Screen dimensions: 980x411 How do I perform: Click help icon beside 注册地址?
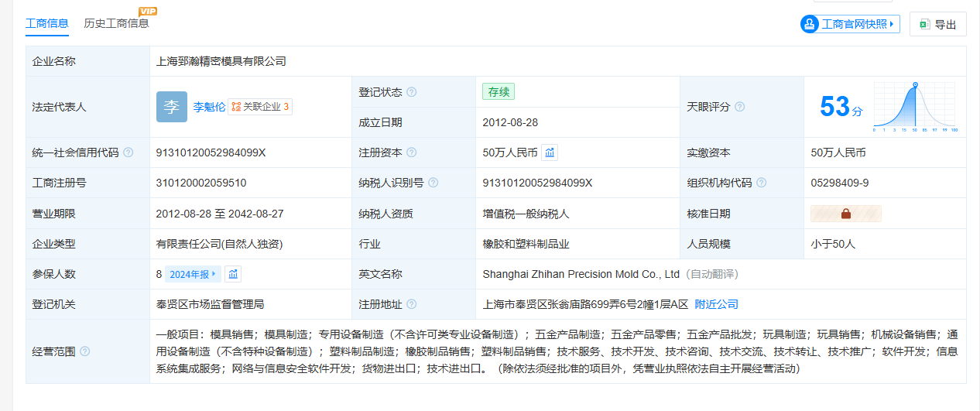411,304
